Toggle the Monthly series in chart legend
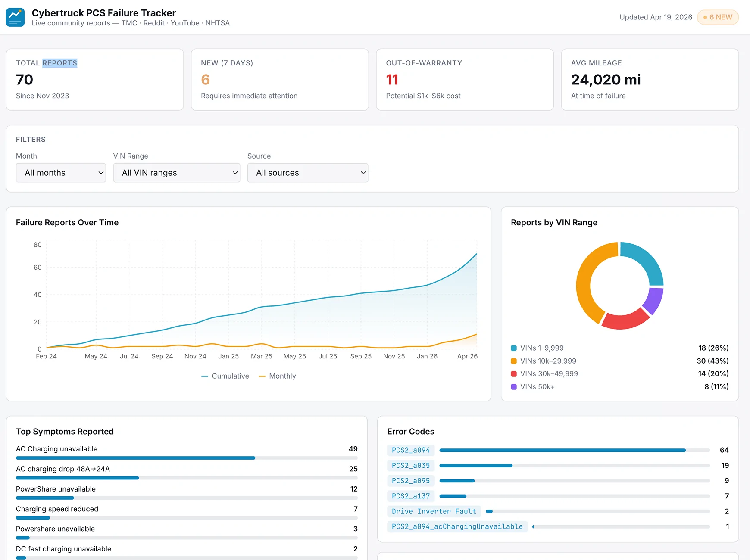Image resolution: width=750 pixels, height=560 pixels. (277, 376)
